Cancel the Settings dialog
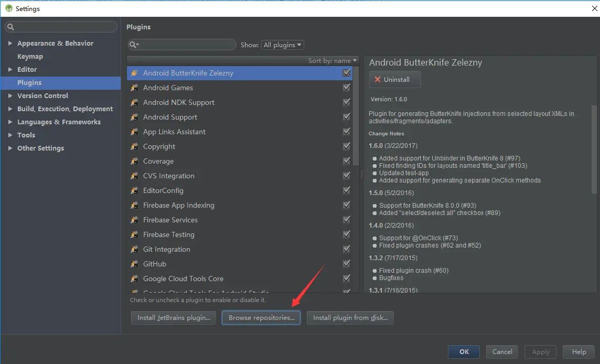 point(502,352)
